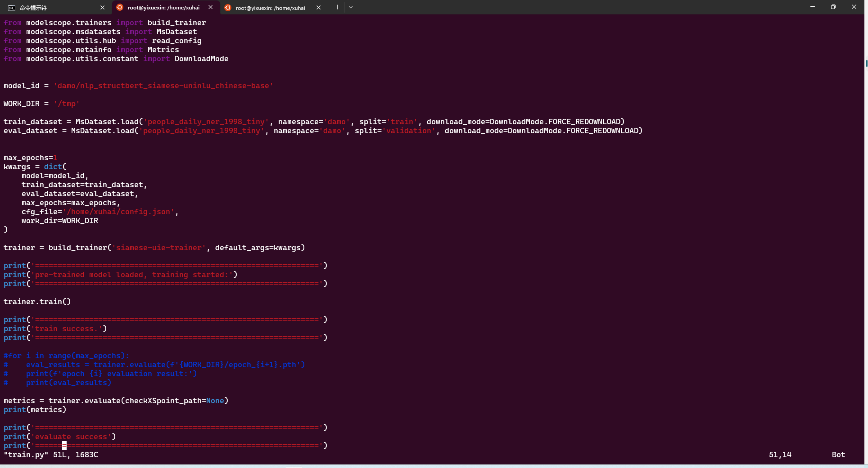Screen dimensions: 868x468
Task: Switch to the 命令提示符 tab
Action: pyautogui.click(x=55, y=8)
